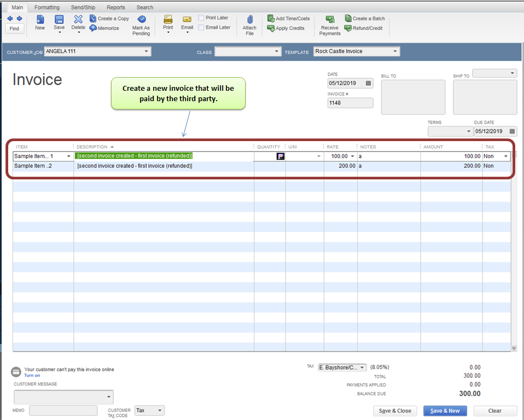The height and width of the screenshot is (420, 524).
Task: Click the New invoice icon
Action: pos(40,19)
